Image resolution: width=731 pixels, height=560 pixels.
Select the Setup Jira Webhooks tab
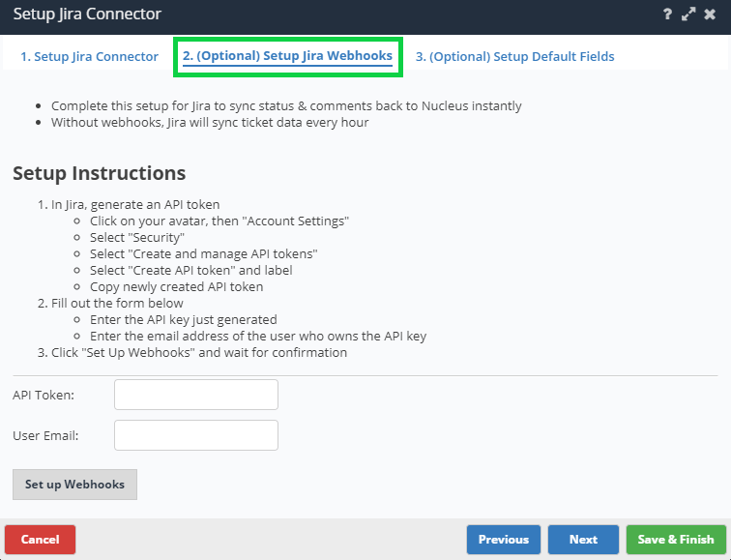[x=287, y=56]
